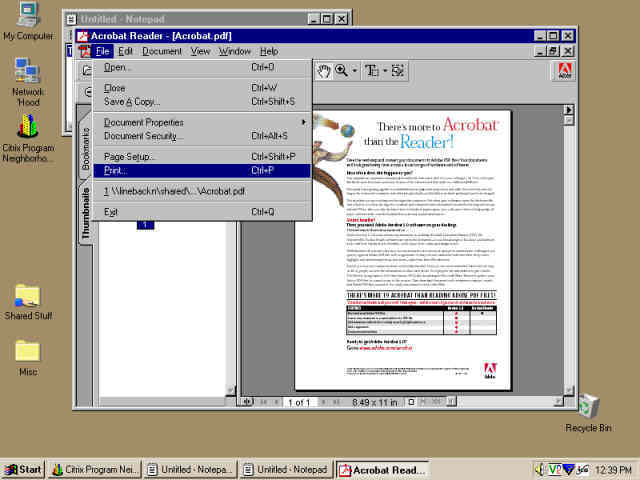Open My Computer desktop icon
This screenshot has height=480, width=640.
click(27, 18)
